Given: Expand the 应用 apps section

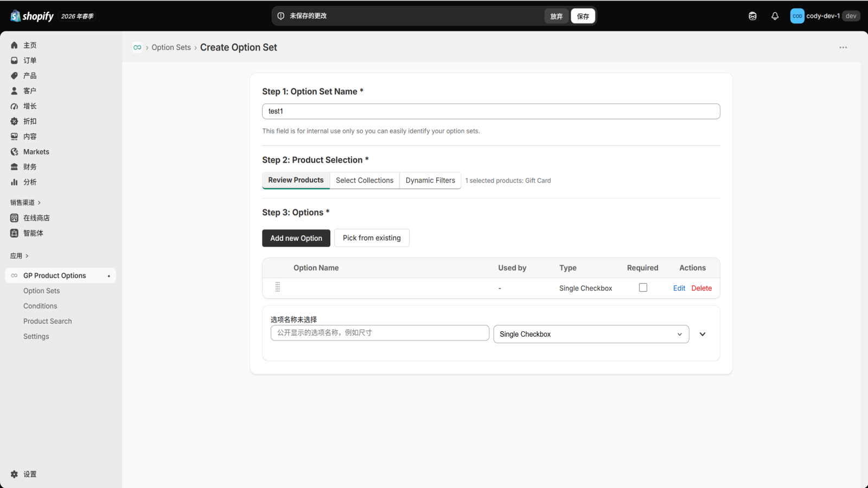Looking at the screenshot, I should [19, 256].
